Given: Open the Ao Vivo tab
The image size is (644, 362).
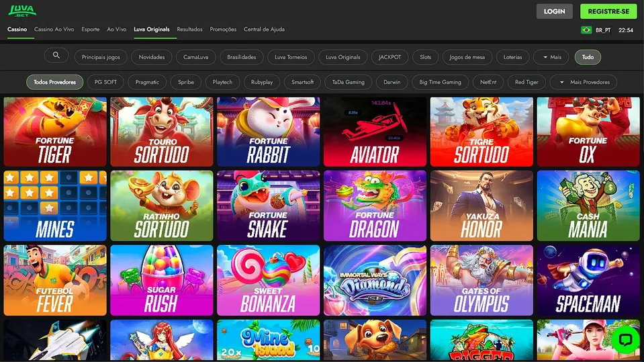Looking at the screenshot, I should click(x=117, y=29).
